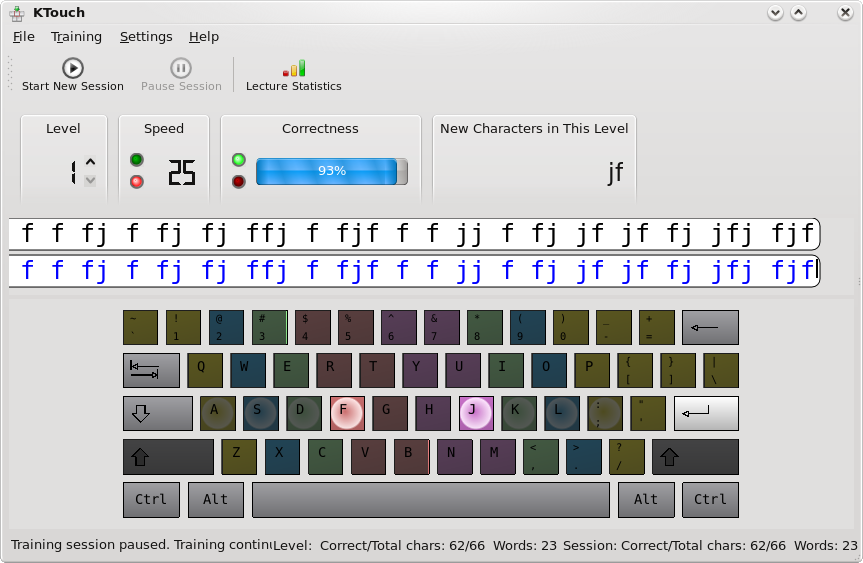The height and width of the screenshot is (563, 863).
Task: Click the Start New Session play icon
Action: 73,68
